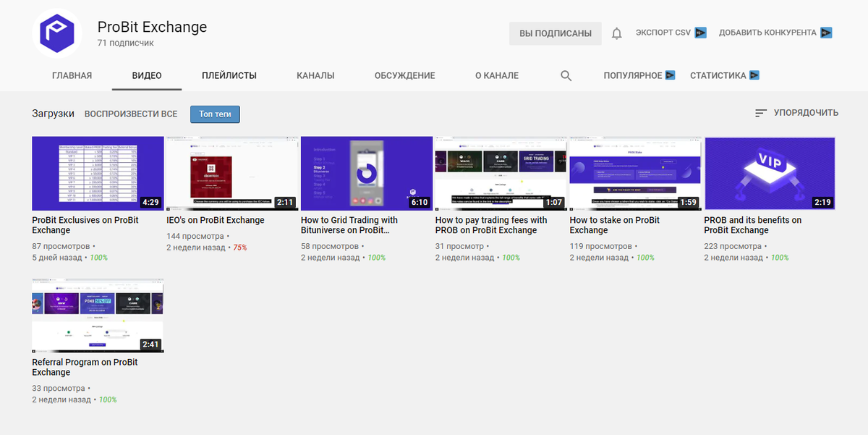The image size is (868, 435).
Task: Open Referral Program video thumbnail
Action: click(97, 316)
